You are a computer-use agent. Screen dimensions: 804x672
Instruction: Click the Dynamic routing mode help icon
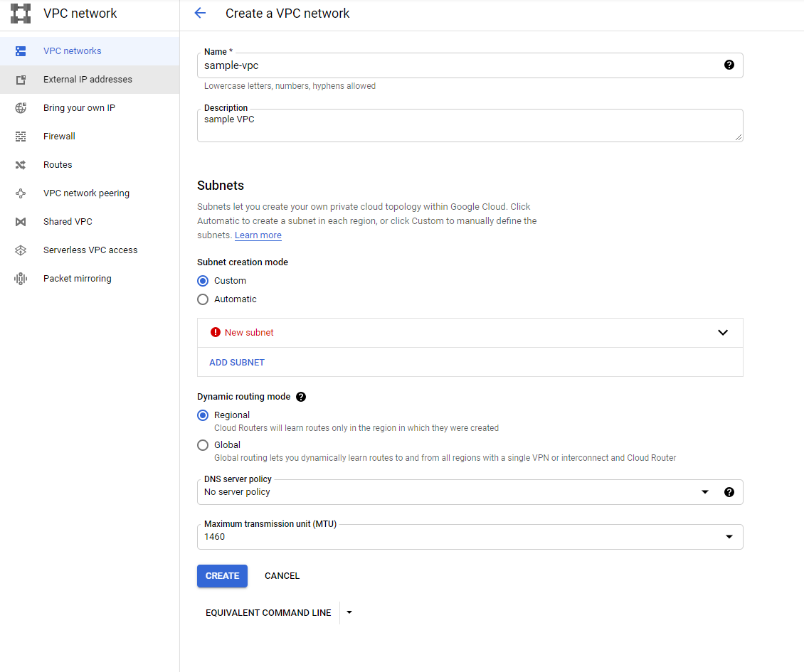pos(301,396)
